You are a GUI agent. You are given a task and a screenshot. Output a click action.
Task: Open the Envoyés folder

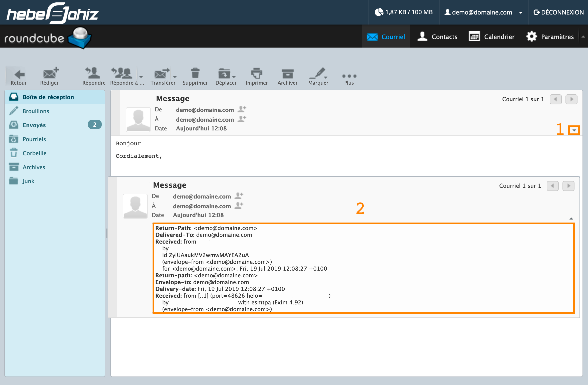click(34, 125)
